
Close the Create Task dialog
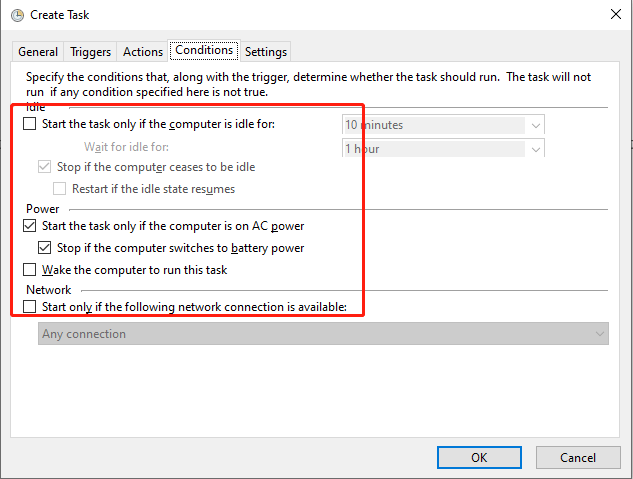[x=612, y=15]
